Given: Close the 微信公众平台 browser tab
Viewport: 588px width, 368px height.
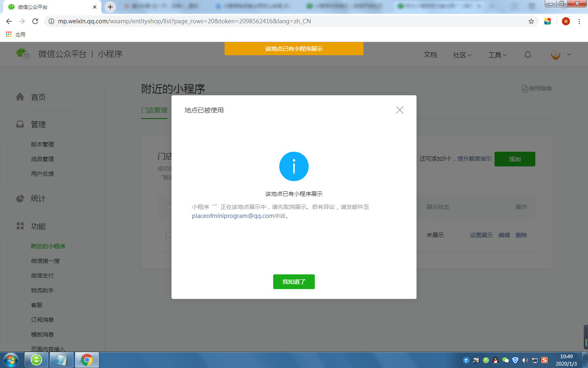Looking at the screenshot, I should click(x=95, y=7).
